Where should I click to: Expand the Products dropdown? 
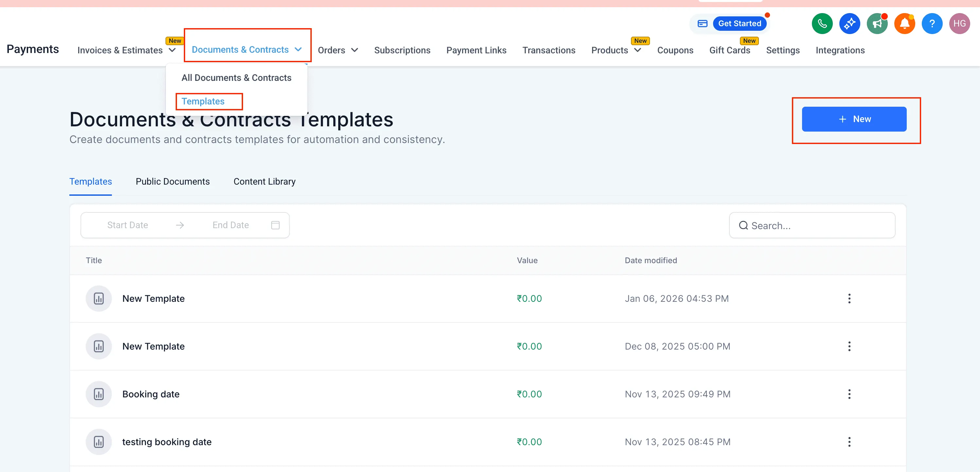click(616, 50)
